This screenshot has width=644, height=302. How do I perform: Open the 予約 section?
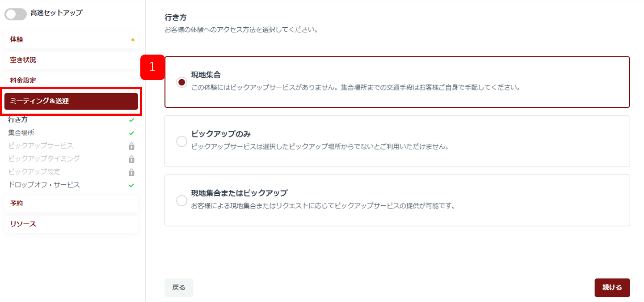(71, 204)
